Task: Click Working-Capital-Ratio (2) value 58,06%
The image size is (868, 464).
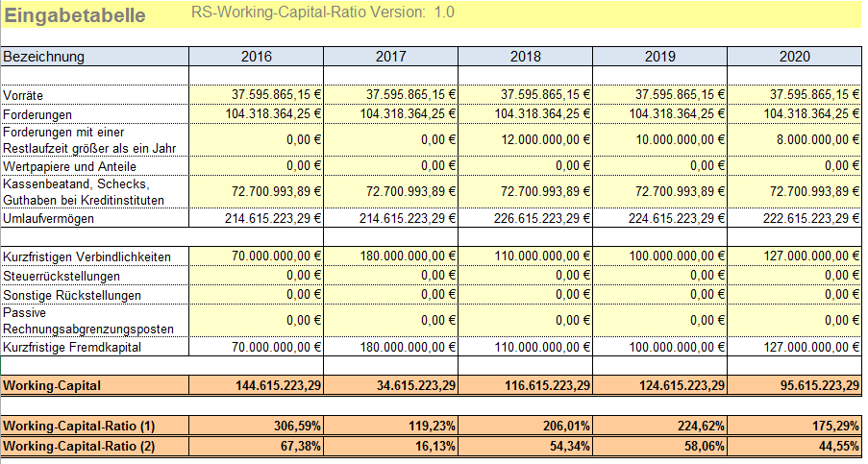Action: pyautogui.click(x=659, y=446)
